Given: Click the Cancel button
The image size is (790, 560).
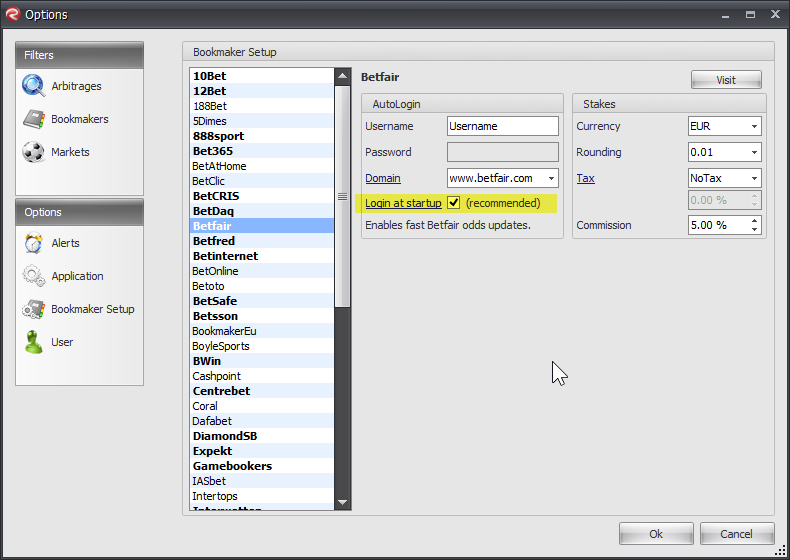Looking at the screenshot, I should 736,534.
